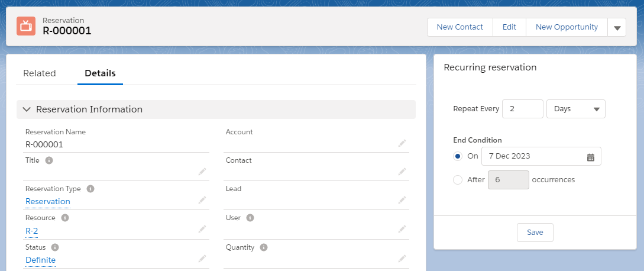Image resolution: width=644 pixels, height=271 pixels.
Task: Select the 'After' occurrences radio button
Action: pos(458,180)
